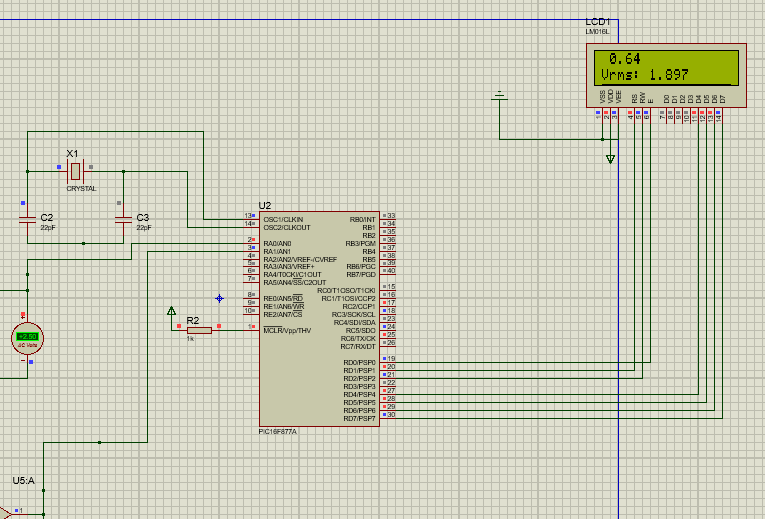Click the RB6/PGC pin label
Image resolution: width=765 pixels, height=519 pixels.
click(361, 267)
